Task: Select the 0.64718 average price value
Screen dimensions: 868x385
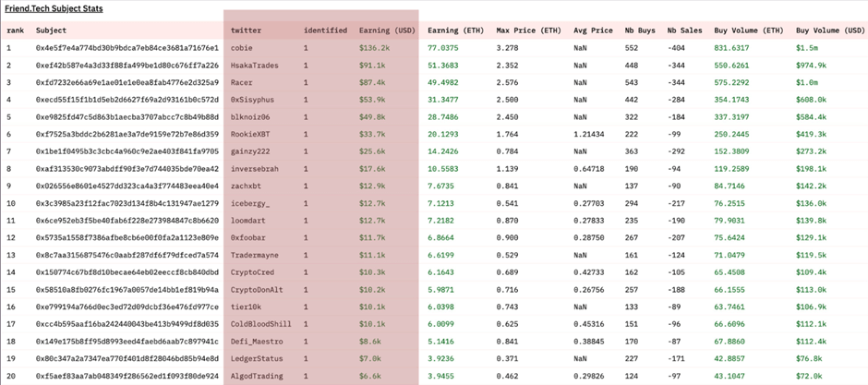Action: (589, 169)
